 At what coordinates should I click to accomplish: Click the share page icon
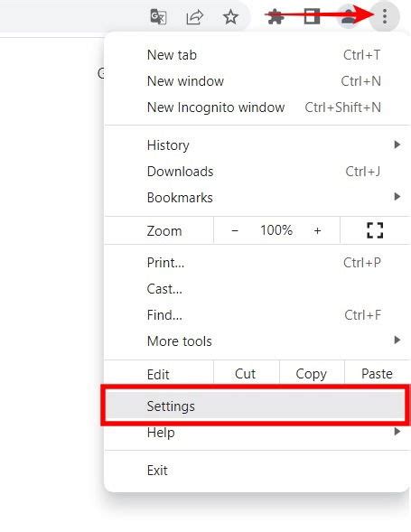tap(194, 16)
